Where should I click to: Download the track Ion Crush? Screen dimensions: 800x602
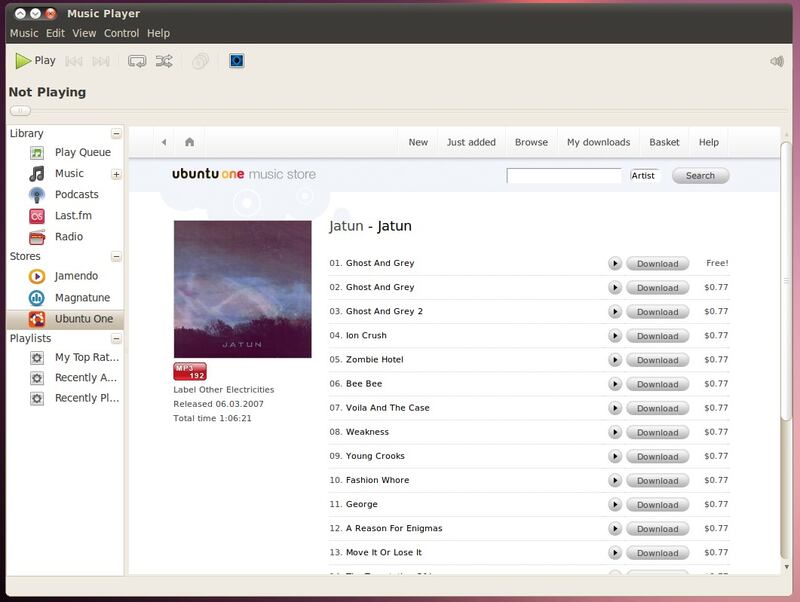(657, 336)
